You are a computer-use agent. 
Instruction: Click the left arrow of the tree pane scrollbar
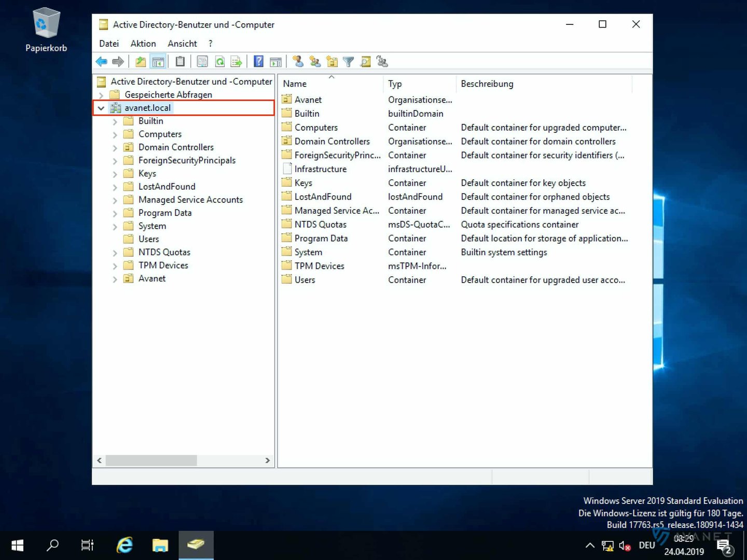99,460
